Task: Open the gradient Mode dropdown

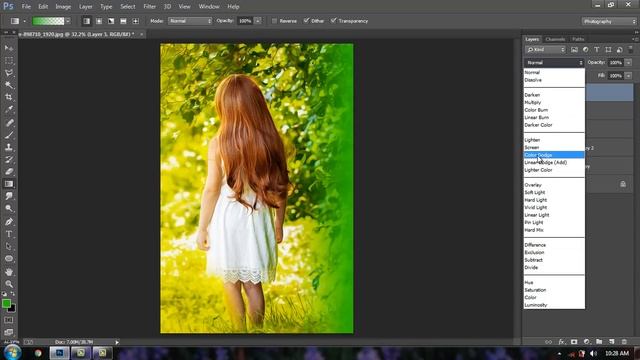Action: pyautogui.click(x=190, y=21)
